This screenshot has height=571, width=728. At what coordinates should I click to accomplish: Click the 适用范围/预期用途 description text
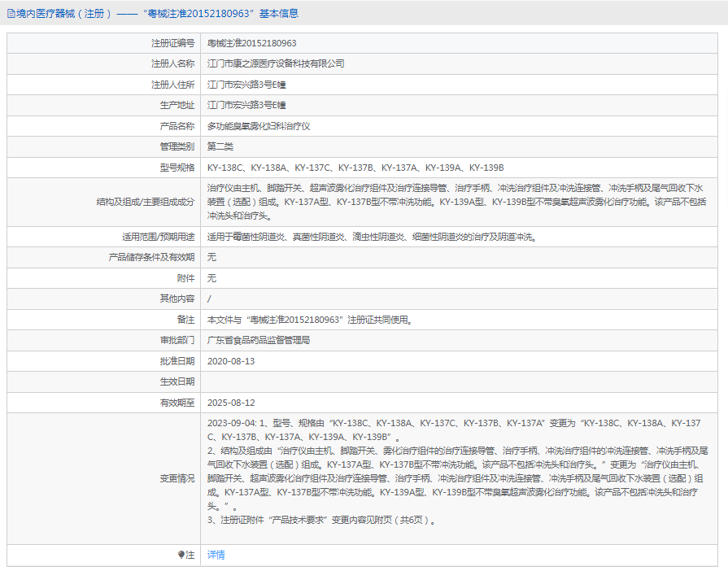371,237
